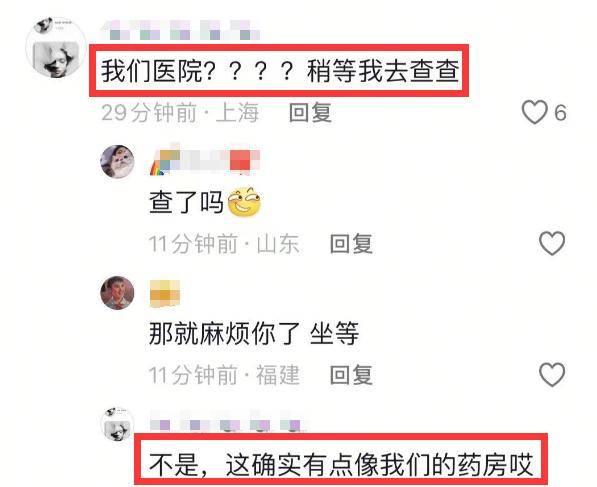Open the blurred username above 那就麻烦你了
This screenshot has height=487, width=597.
click(165, 293)
